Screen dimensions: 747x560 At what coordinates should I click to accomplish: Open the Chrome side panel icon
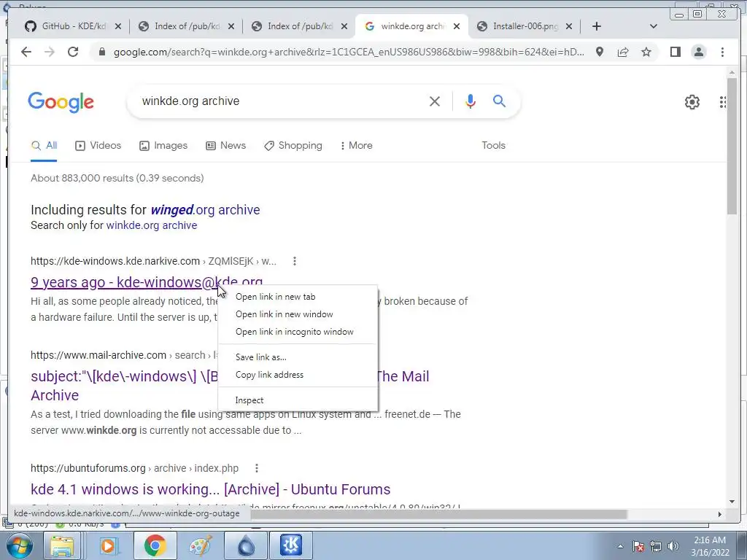(x=675, y=52)
